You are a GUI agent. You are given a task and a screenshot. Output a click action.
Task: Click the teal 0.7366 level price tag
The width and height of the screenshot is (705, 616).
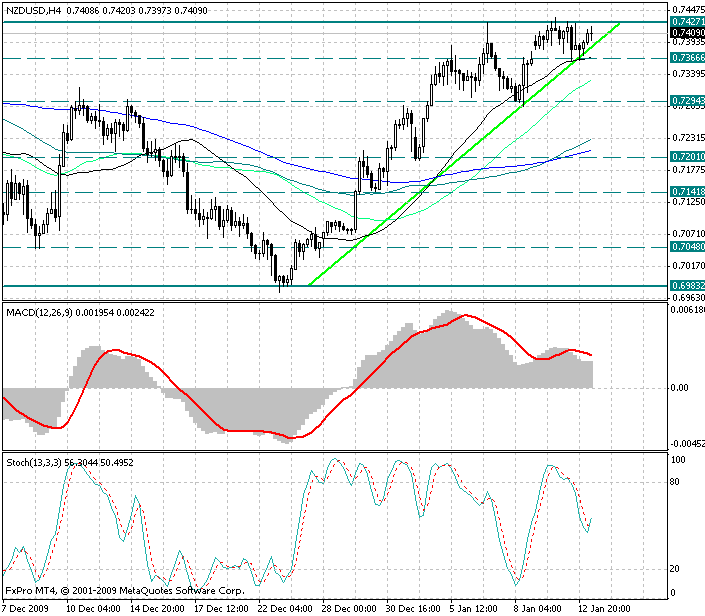[x=687, y=58]
